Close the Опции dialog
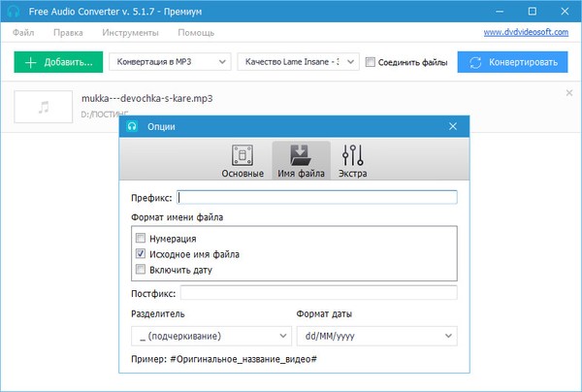The width and height of the screenshot is (582, 392). 453,126
